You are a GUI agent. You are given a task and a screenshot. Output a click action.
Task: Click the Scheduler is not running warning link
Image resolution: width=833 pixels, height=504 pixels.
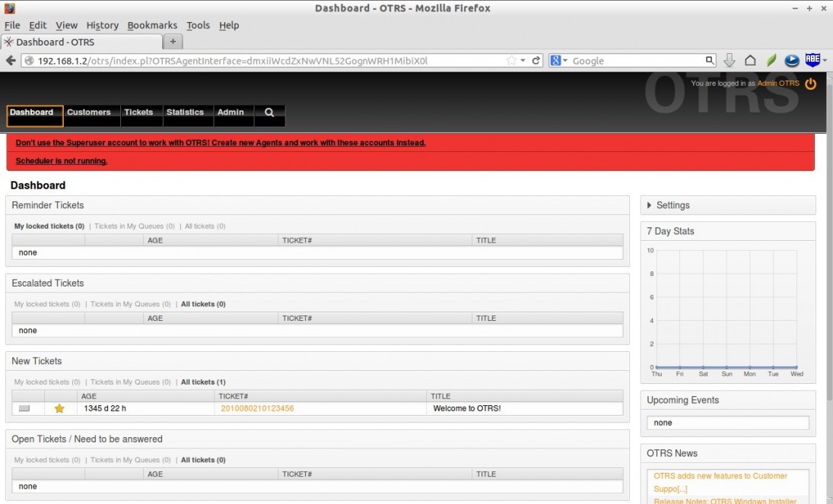point(61,161)
